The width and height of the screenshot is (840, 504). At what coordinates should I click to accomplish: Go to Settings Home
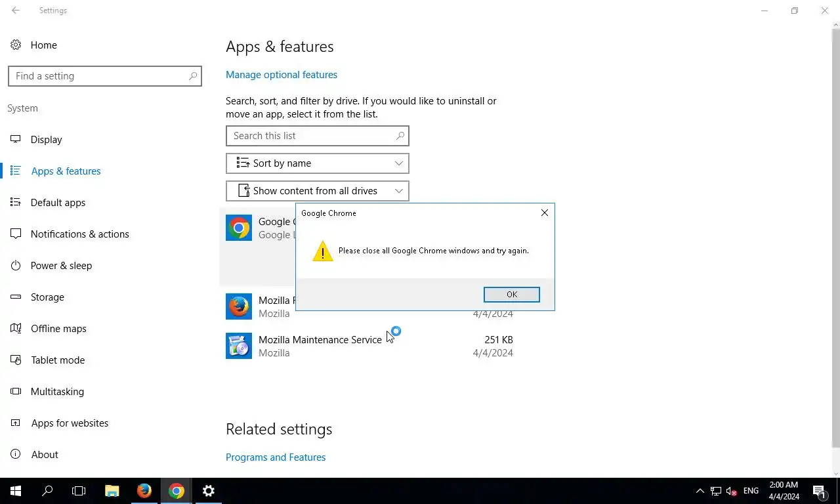point(43,45)
